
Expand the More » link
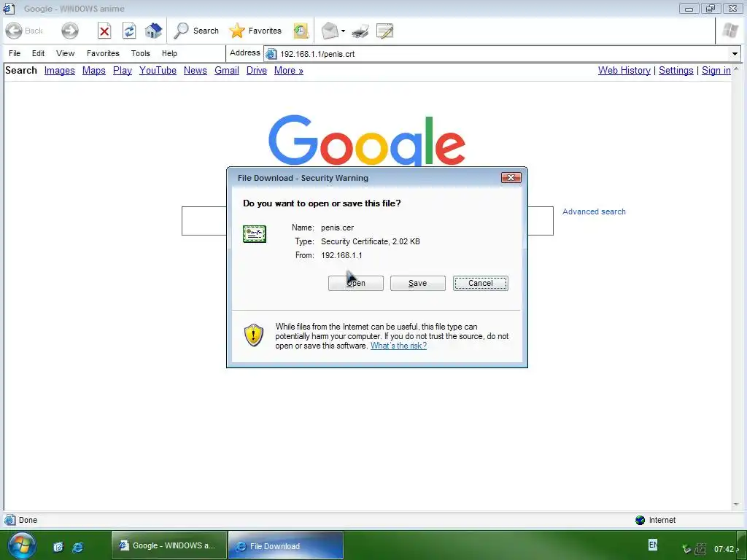click(289, 71)
